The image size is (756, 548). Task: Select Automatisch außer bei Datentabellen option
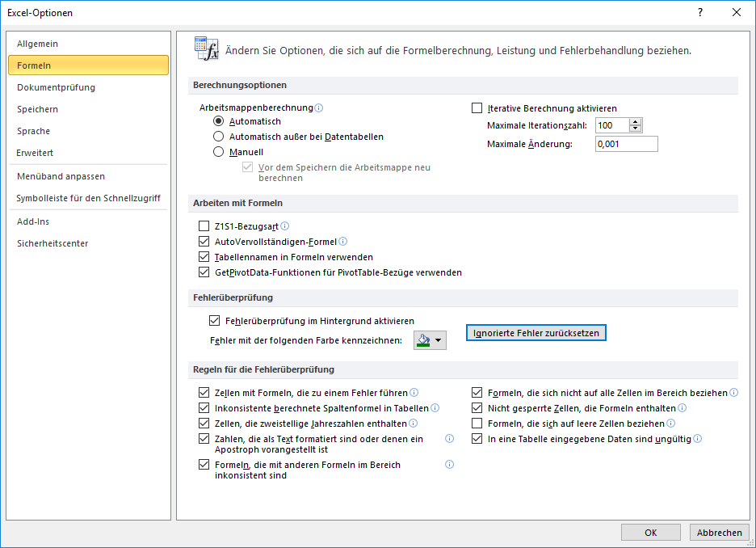[x=218, y=137]
